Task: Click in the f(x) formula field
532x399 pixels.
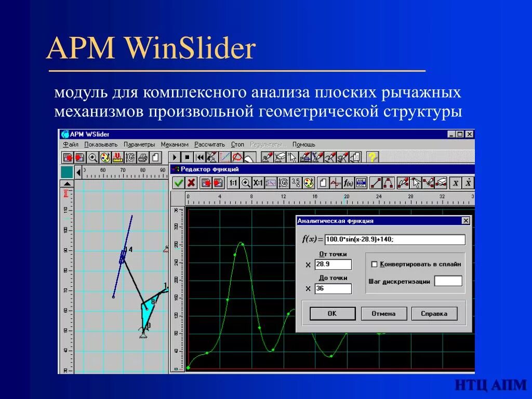Action: coord(395,240)
